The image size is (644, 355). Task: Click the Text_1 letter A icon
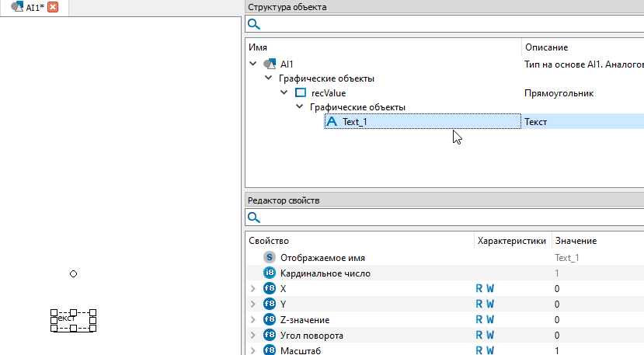332,121
